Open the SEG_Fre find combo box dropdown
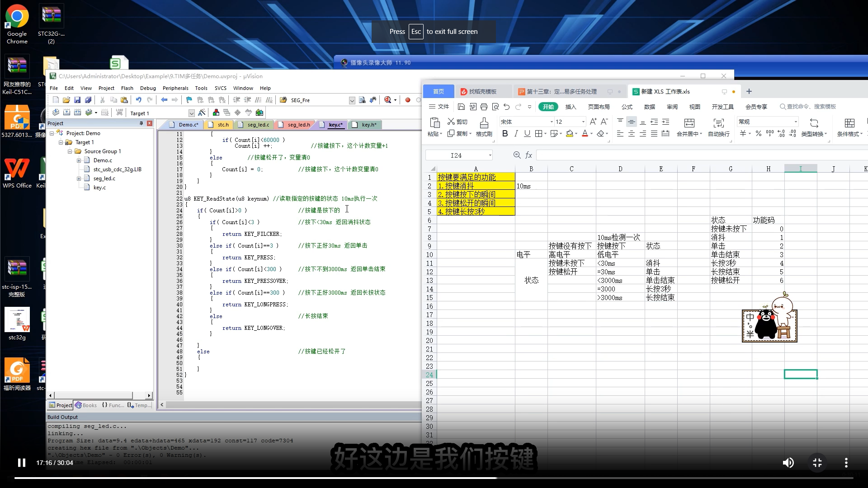This screenshot has height=488, width=868. tap(352, 100)
